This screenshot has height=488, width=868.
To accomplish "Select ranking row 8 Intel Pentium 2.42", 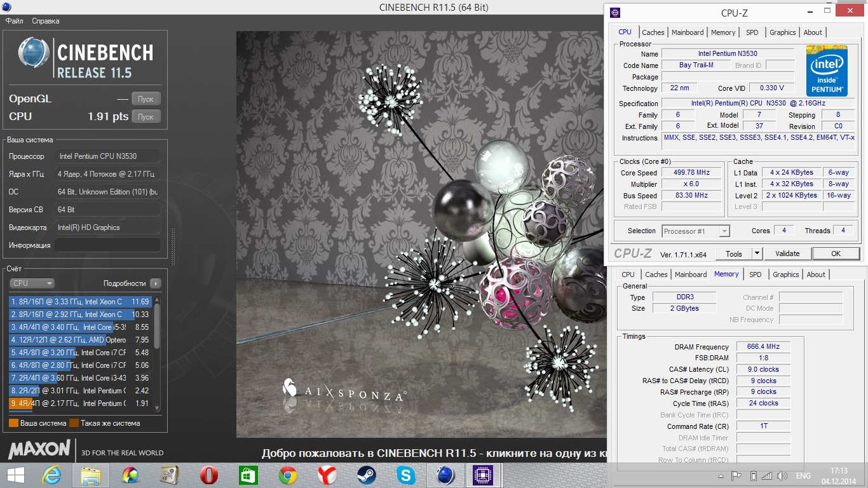I will click(80, 391).
